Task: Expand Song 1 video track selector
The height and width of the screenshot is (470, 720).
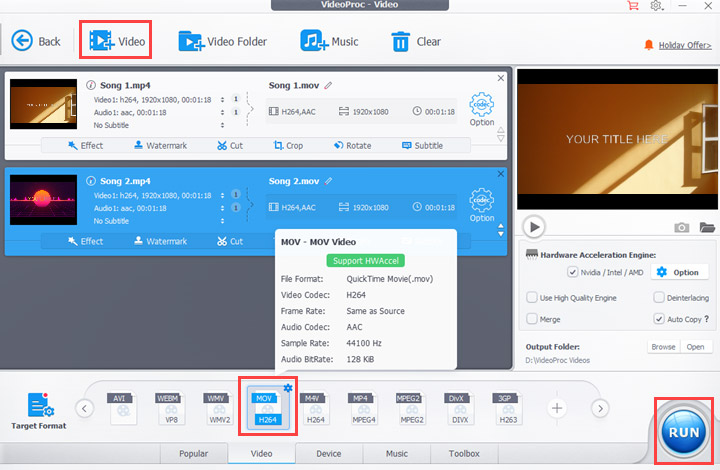Action: coord(222,100)
